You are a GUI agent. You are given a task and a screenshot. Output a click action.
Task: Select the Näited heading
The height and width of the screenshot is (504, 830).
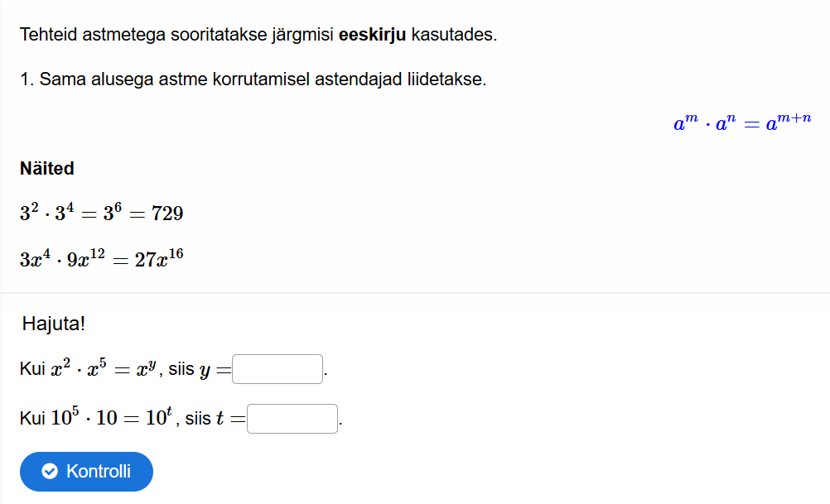47,169
